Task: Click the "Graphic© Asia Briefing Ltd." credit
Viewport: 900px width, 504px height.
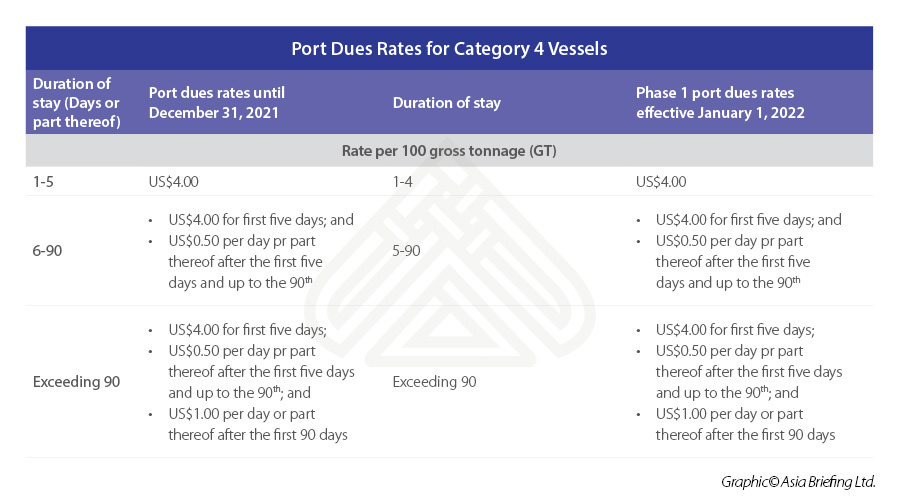Action: (798, 482)
